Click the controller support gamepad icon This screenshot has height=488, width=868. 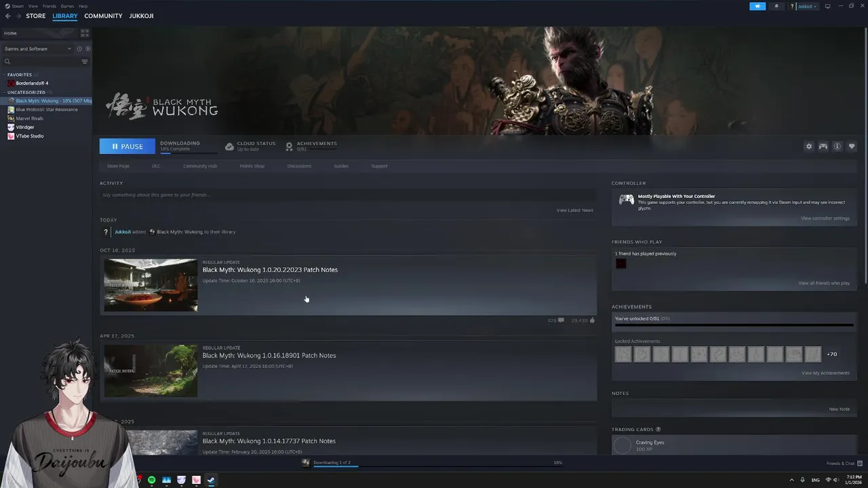point(627,200)
